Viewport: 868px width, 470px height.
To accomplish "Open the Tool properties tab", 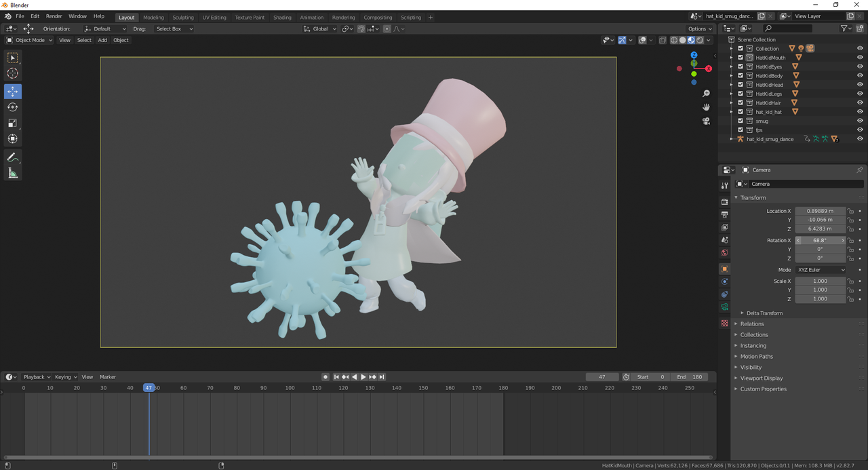I will (724, 186).
